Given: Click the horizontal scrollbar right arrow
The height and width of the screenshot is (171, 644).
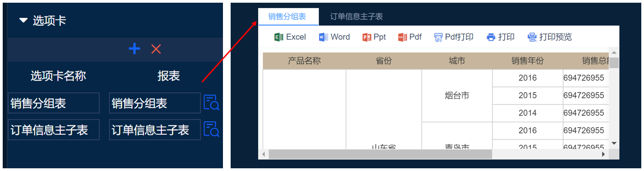Looking at the screenshot, I should point(604,154).
